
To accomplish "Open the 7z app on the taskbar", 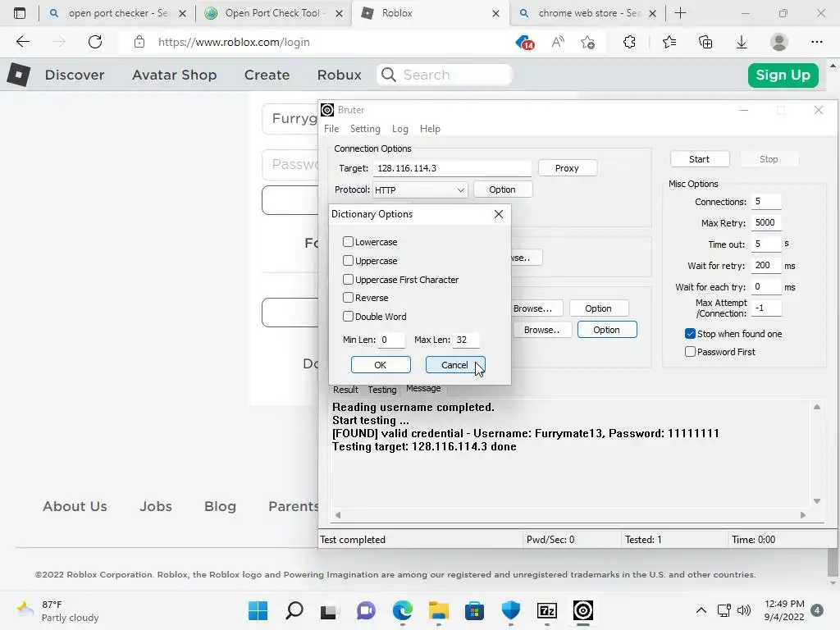I will click(547, 610).
